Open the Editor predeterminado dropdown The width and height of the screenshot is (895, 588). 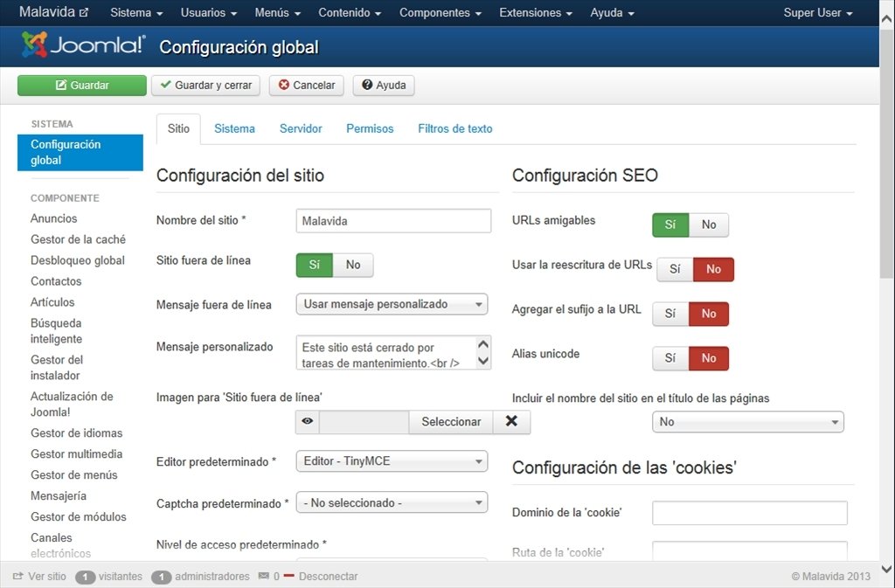pyautogui.click(x=392, y=460)
